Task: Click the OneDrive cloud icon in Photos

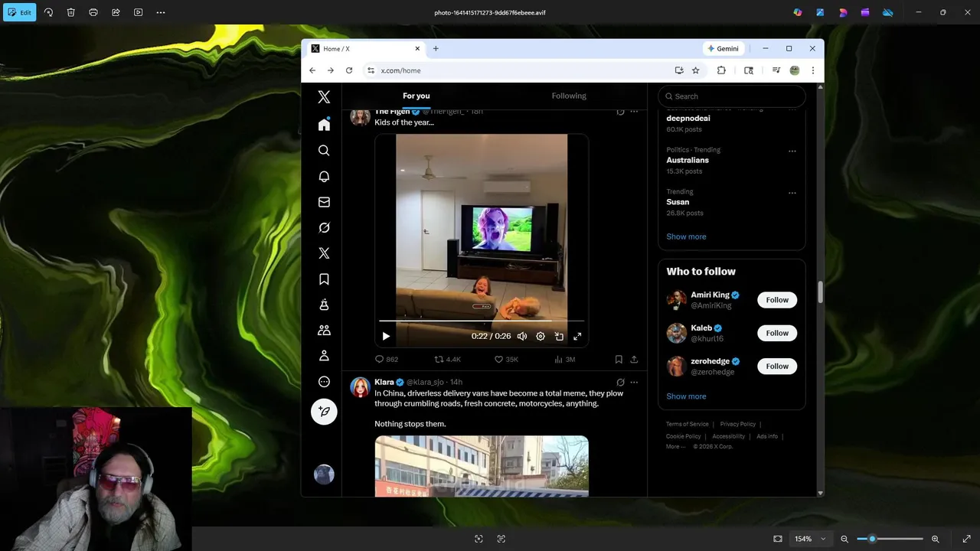Action: pyautogui.click(x=888, y=12)
